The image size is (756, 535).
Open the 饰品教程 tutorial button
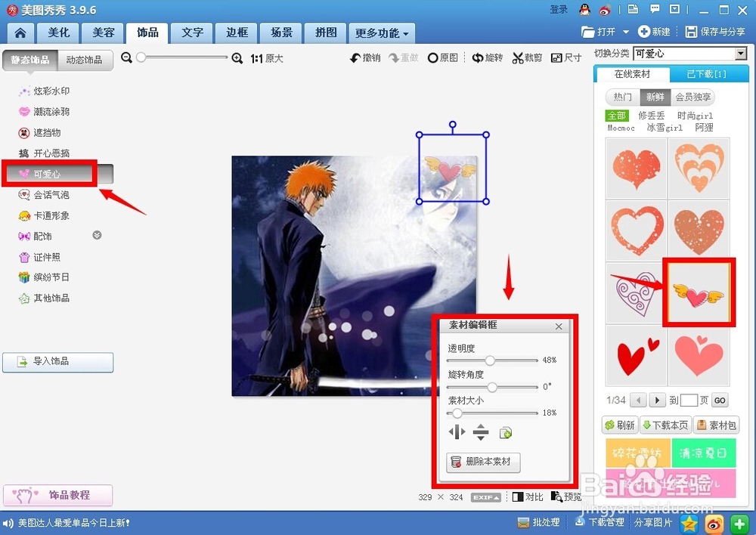pyautogui.click(x=58, y=495)
